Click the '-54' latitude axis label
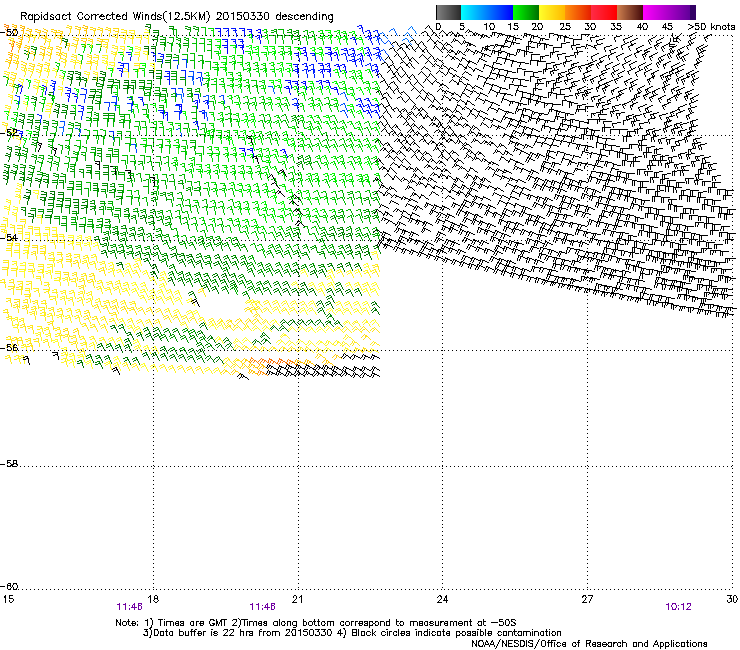 coord(9,237)
